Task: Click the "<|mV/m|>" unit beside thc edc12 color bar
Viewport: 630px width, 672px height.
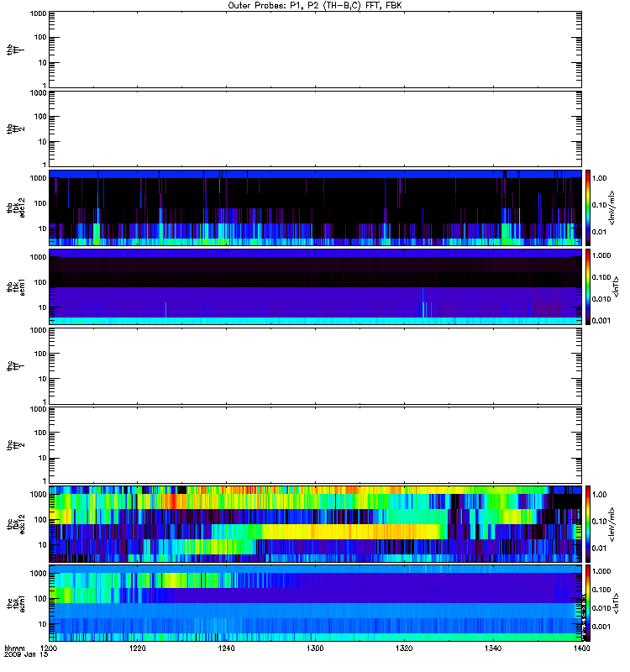Action: tap(612, 524)
